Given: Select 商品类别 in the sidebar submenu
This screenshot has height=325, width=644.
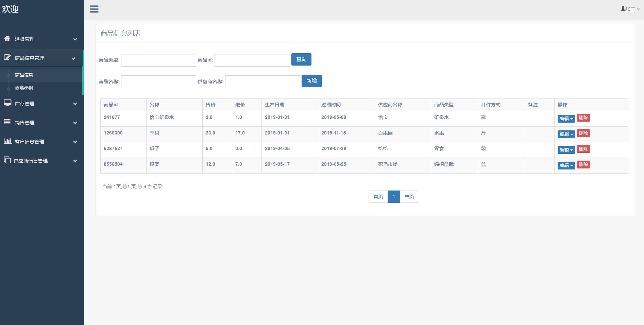Looking at the screenshot, I should click(x=24, y=88).
